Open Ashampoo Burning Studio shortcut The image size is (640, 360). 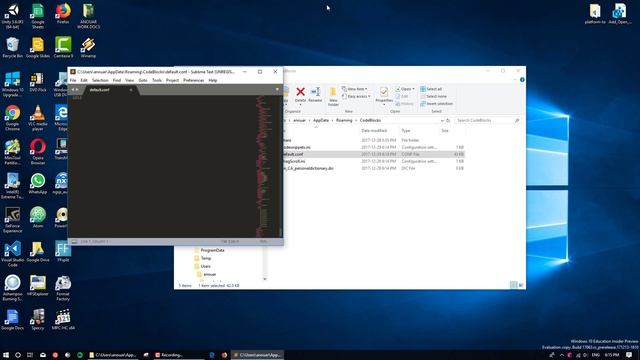(13, 288)
